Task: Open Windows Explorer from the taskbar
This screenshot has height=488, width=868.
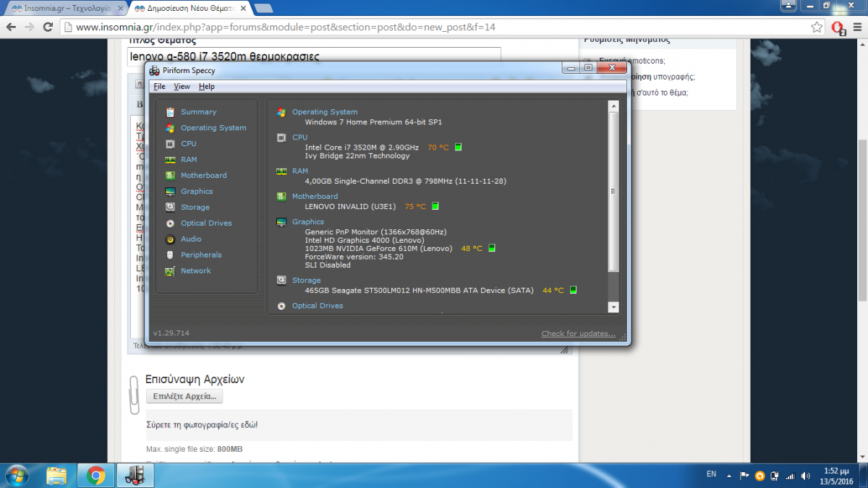Action: [56, 475]
